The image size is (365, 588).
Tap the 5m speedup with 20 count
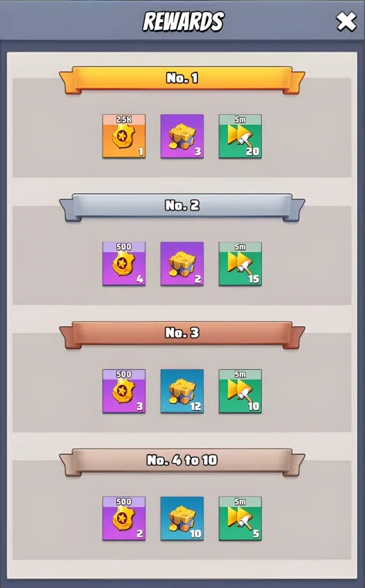(x=240, y=136)
